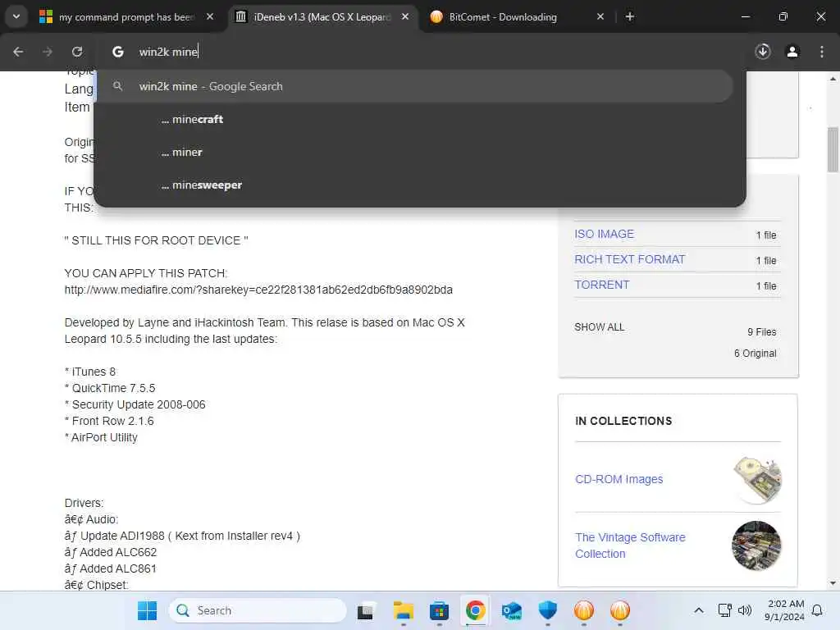Open the notifications bell icon
Screen dimensions: 840x630
tap(818, 610)
